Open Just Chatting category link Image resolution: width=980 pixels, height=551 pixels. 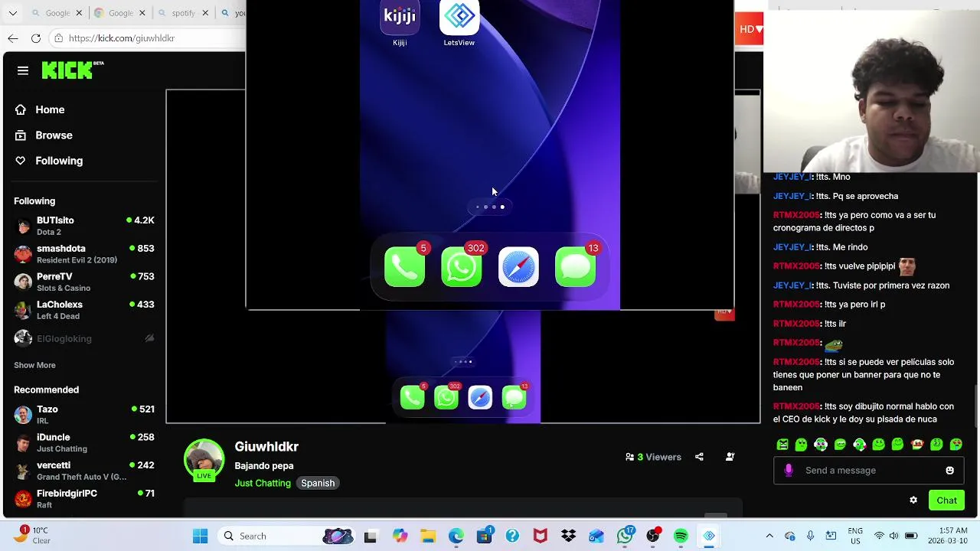coord(263,483)
